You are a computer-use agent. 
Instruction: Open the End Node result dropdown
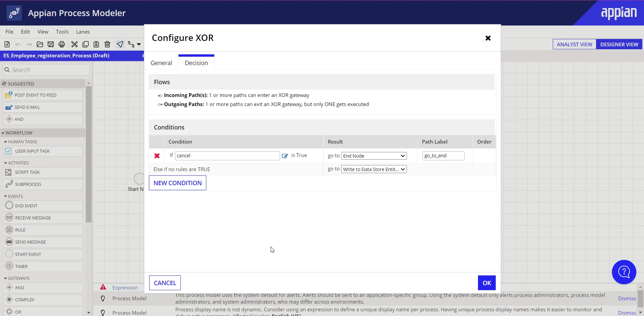[x=374, y=156]
